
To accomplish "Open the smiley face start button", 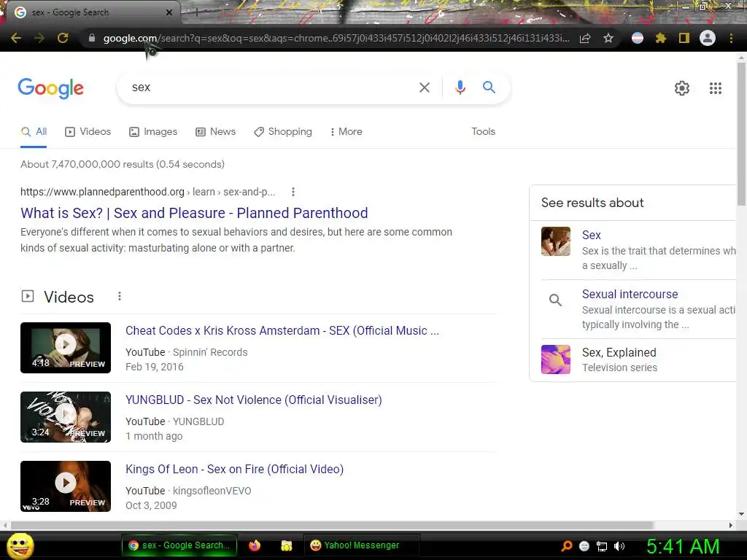I will [20, 545].
